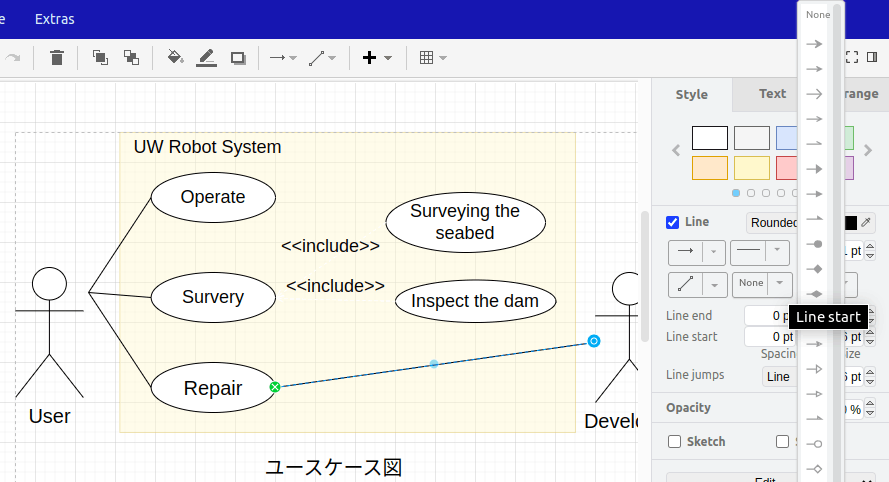Click the line start arrow style button

685,251
